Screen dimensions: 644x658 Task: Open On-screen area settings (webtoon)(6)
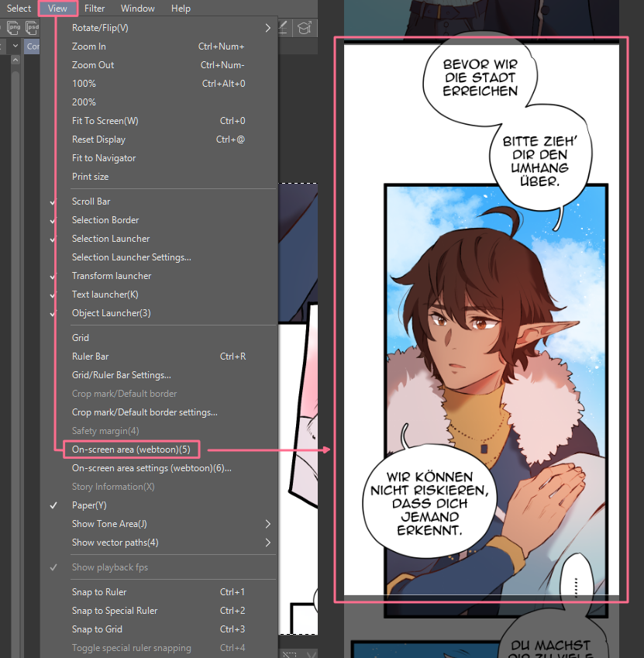point(152,468)
